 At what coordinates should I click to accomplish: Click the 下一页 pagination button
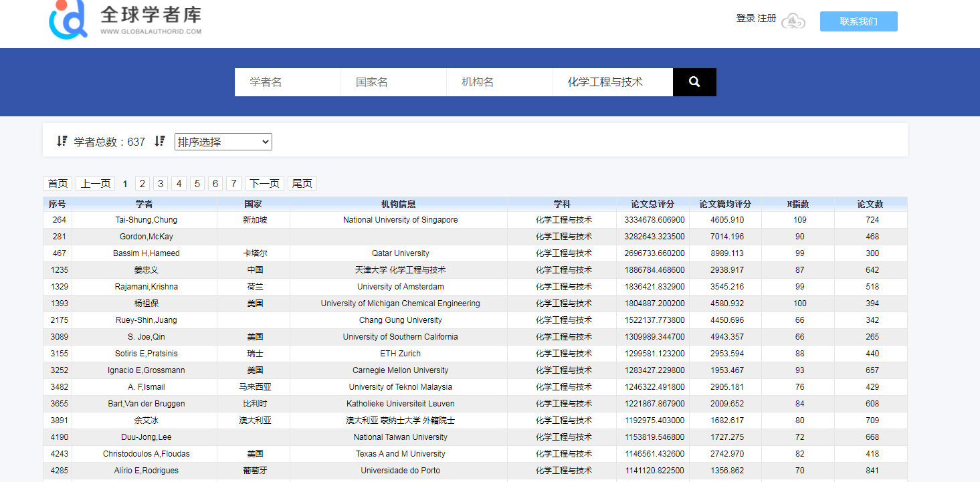tap(264, 183)
